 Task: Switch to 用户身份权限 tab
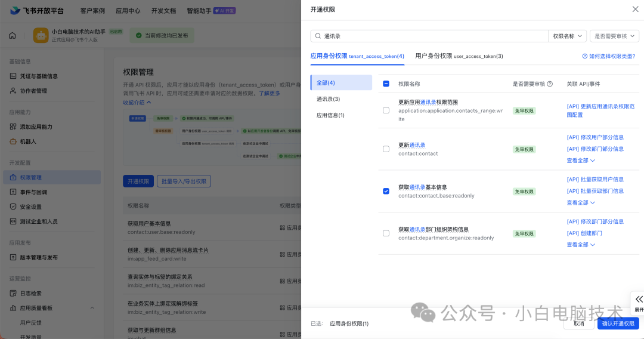(459, 56)
